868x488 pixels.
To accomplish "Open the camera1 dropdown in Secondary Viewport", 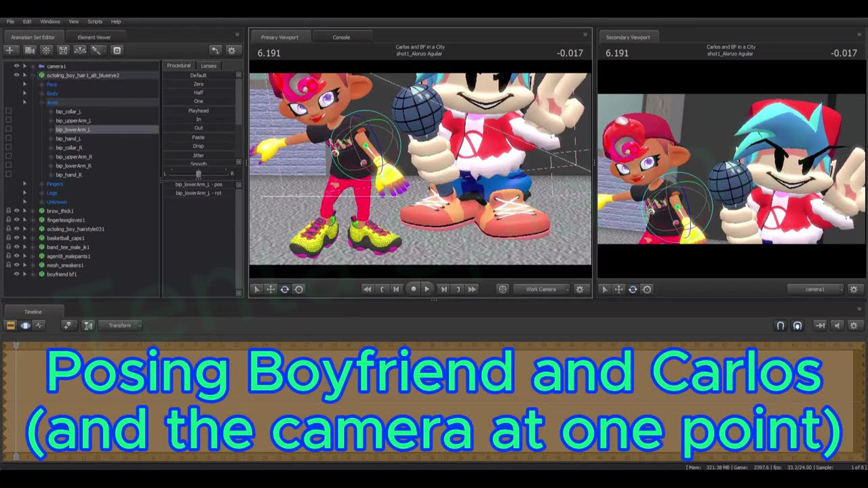I will (815, 289).
